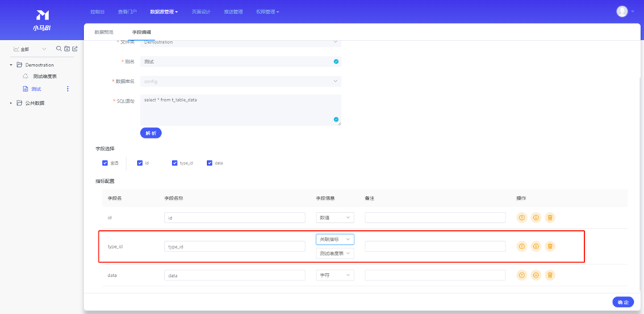The width and height of the screenshot is (644, 314).
Task: Click the 解析 button
Action: [x=150, y=133]
